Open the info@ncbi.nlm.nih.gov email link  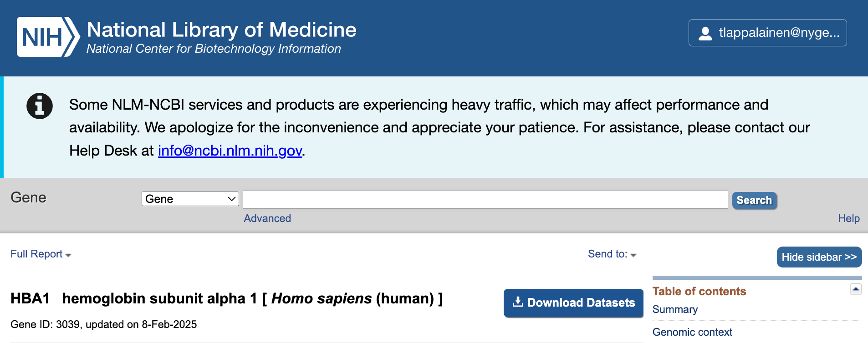(x=230, y=151)
